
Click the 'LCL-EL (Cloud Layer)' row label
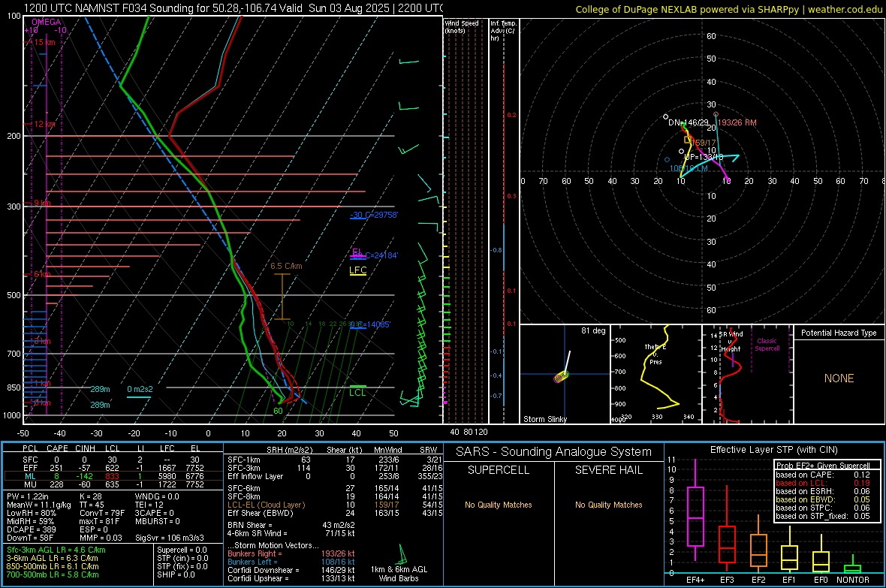pyautogui.click(x=266, y=505)
